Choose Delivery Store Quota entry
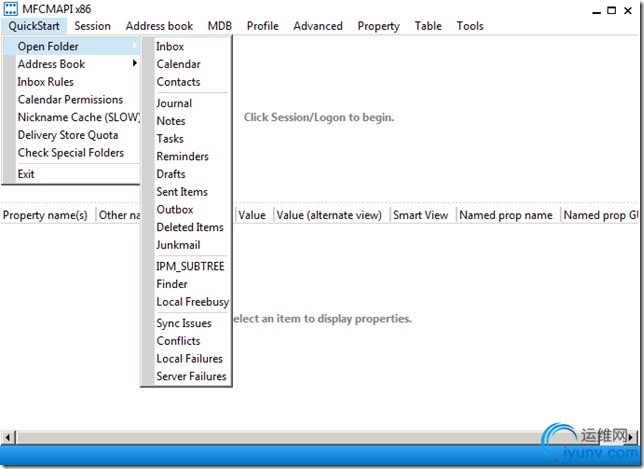644x469 pixels. coord(72,135)
